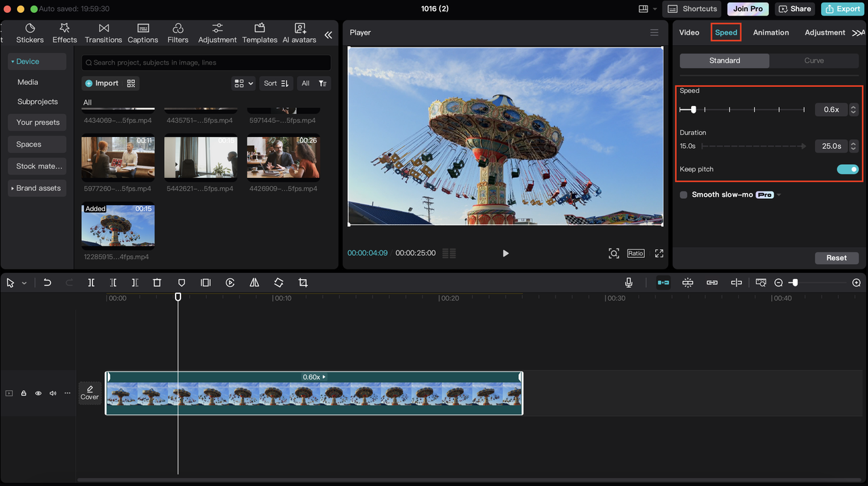Click the mirror flip icon

tap(254, 282)
